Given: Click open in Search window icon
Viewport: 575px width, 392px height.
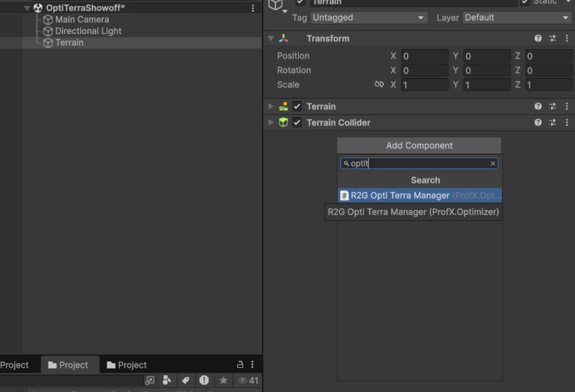Looking at the screenshot, I should click(x=150, y=380).
